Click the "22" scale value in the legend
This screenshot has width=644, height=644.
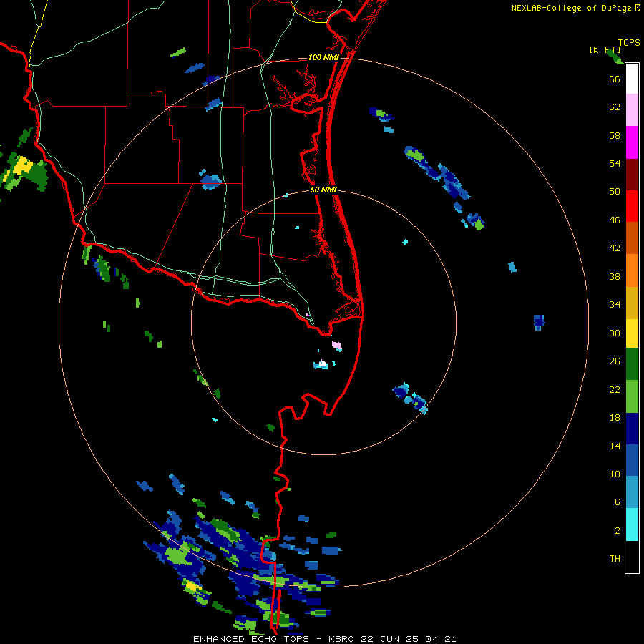point(615,390)
